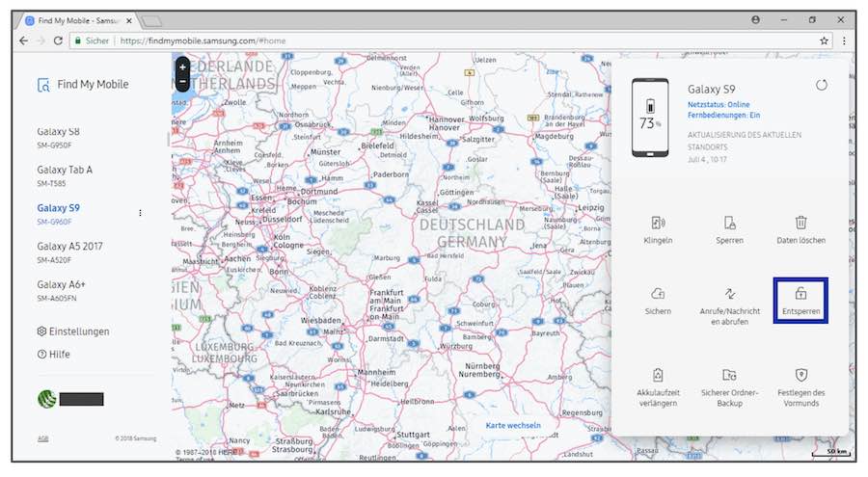The image size is (868, 477).
Task: Click the phone battery 73% image
Action: coord(650,118)
